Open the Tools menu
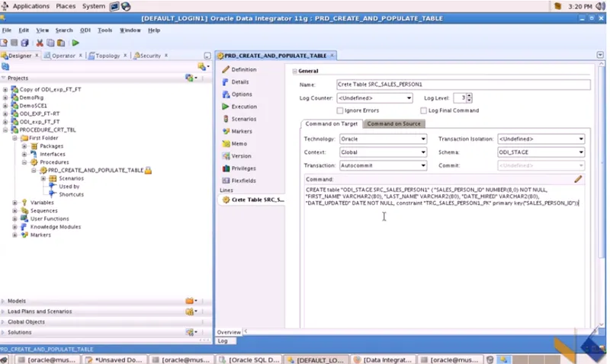 (104, 30)
